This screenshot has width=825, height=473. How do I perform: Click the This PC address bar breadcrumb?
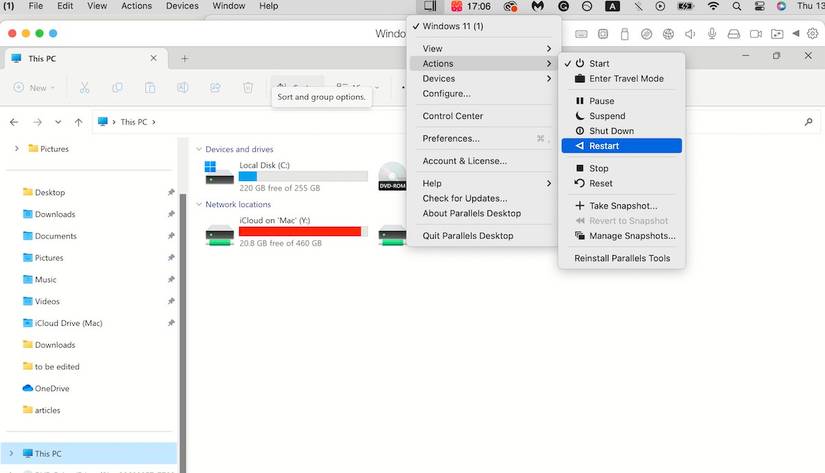(134, 122)
